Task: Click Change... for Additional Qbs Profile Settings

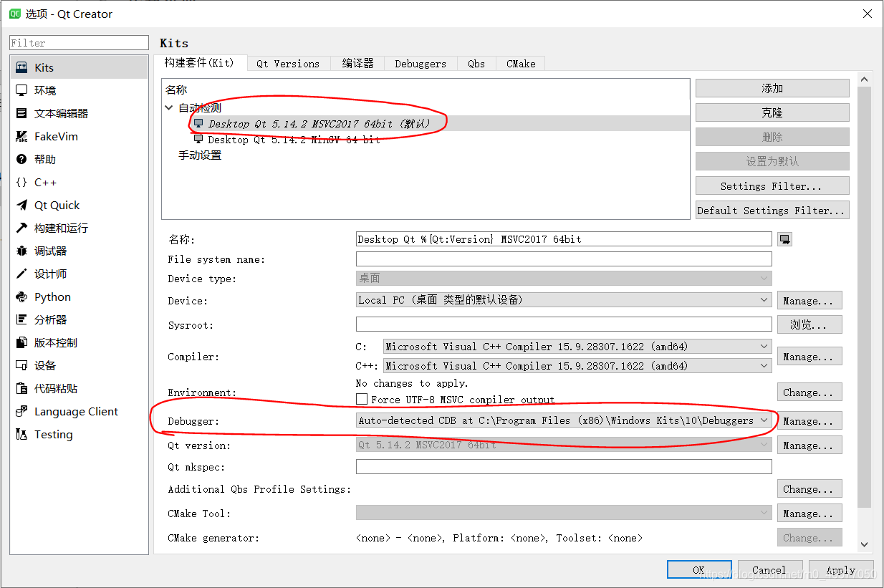Action: click(x=809, y=488)
